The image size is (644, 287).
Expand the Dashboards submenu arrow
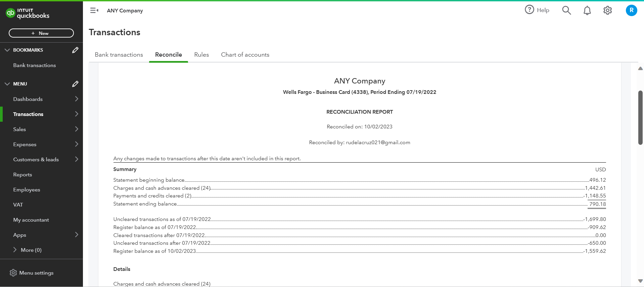click(77, 99)
